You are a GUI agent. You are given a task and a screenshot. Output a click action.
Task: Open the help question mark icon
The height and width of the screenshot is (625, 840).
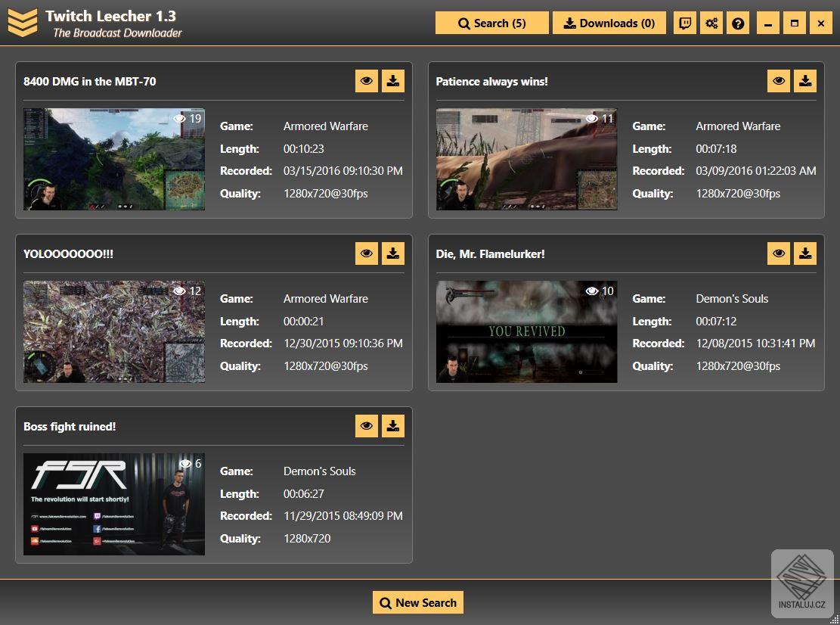pos(738,23)
